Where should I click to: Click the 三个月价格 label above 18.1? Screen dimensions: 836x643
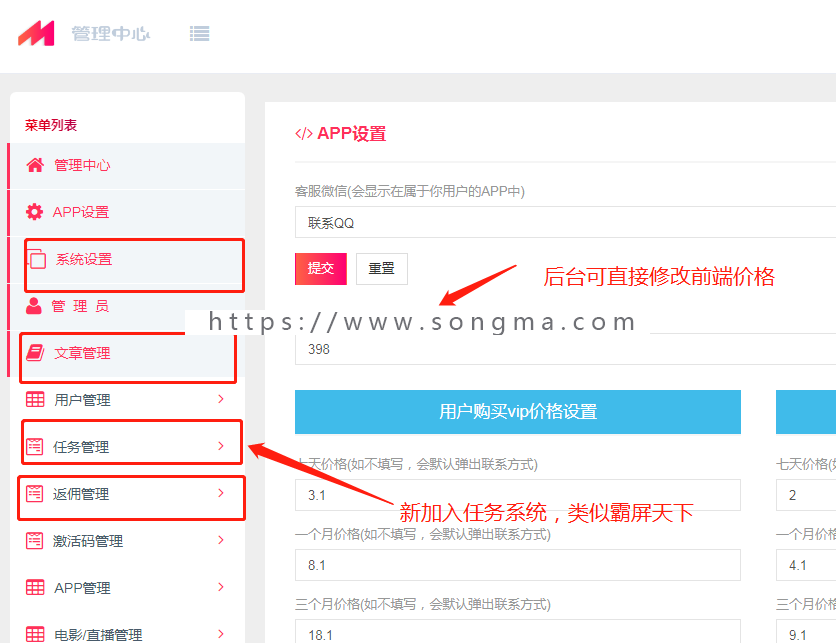(423, 604)
